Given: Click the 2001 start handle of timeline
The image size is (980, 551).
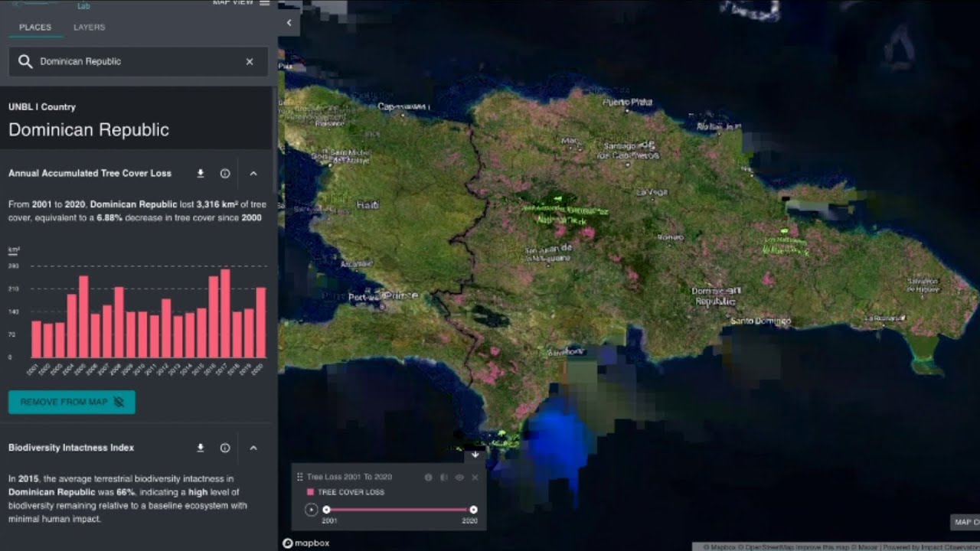Looking at the screenshot, I should (327, 510).
